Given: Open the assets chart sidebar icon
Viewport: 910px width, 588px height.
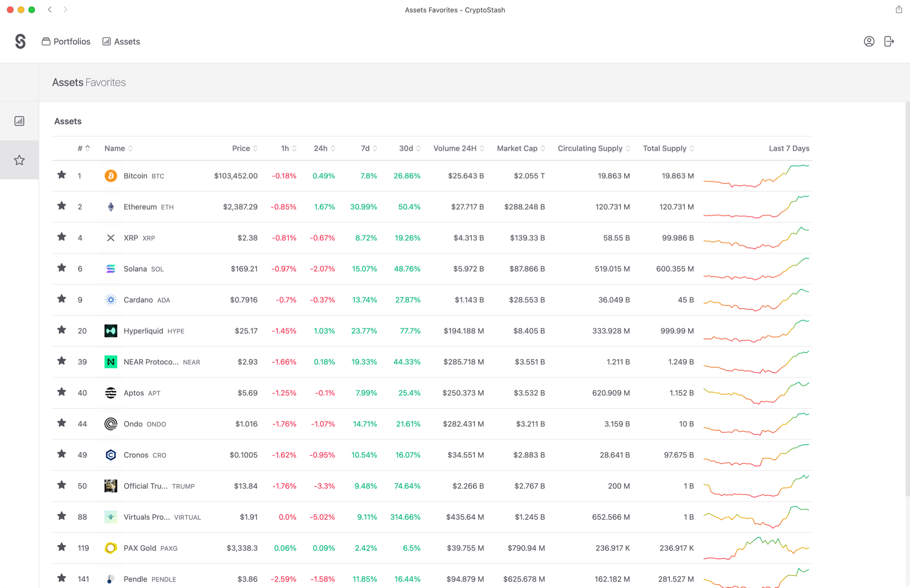Looking at the screenshot, I should coord(19,121).
